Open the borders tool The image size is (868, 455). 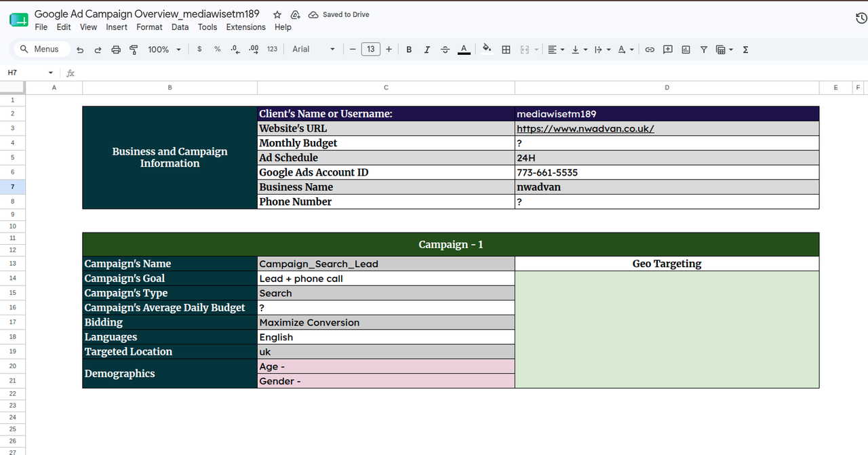(x=506, y=50)
